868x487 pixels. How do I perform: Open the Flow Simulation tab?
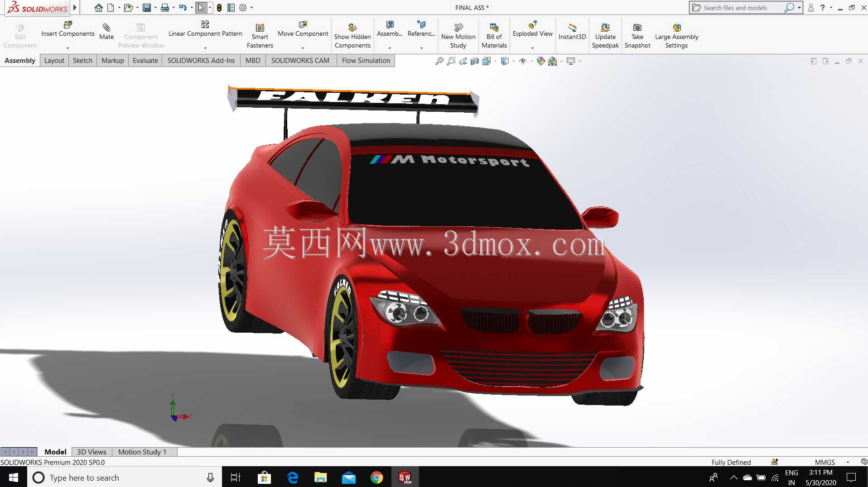[x=366, y=61]
